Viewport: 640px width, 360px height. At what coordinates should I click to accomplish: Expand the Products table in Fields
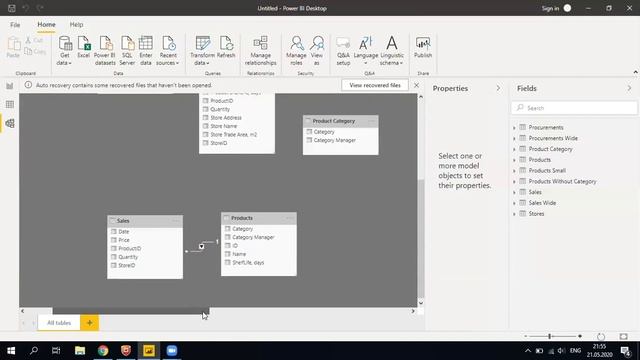click(x=514, y=160)
